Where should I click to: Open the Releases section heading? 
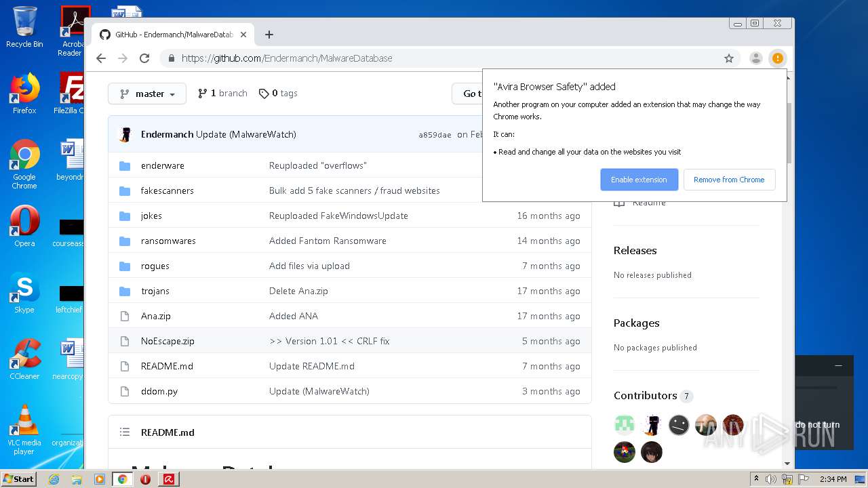pyautogui.click(x=635, y=250)
